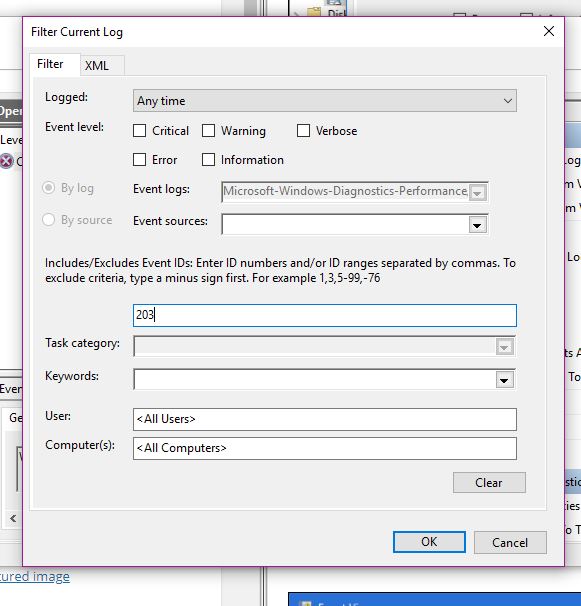Confirm the filter with OK button
The image size is (581, 606).
(x=429, y=542)
